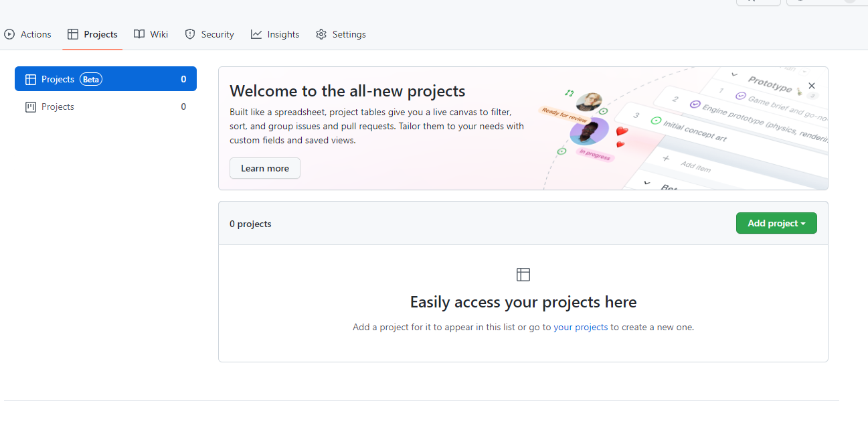This screenshot has height=426, width=868.
Task: Click the Insights graph icon
Action: point(256,34)
